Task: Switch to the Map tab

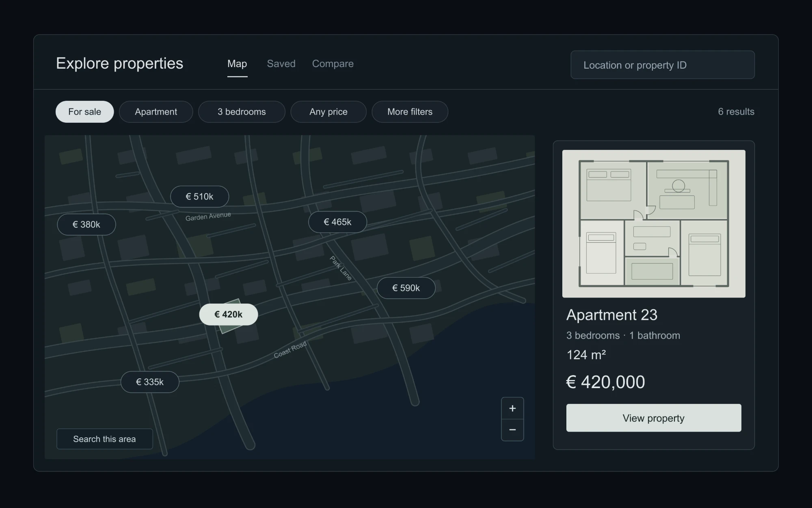Action: pyautogui.click(x=237, y=64)
